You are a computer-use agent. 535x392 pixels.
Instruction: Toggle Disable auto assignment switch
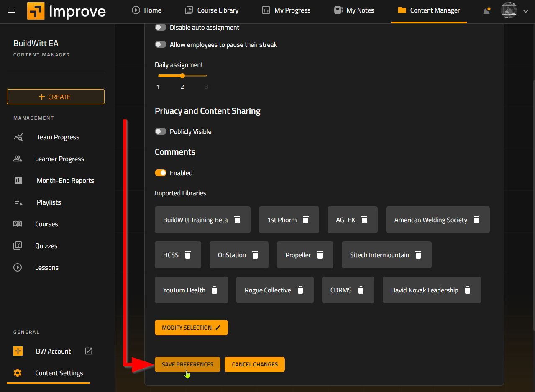[x=161, y=27]
